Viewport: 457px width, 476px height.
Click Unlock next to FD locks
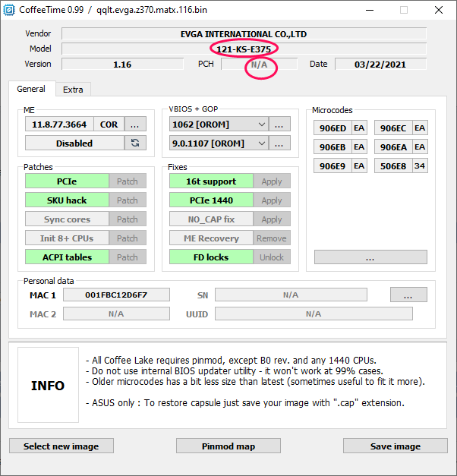(272, 257)
